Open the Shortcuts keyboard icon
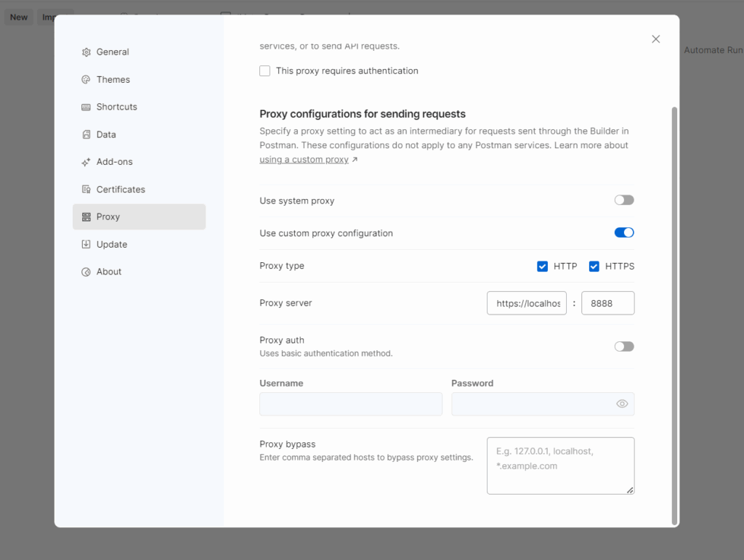Screen dimensions: 744x560 click(85, 107)
